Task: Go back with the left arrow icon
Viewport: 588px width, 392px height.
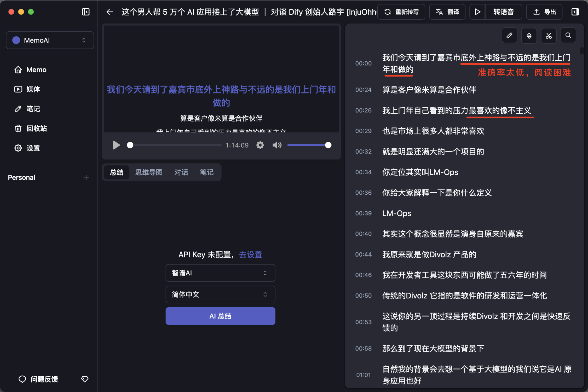Action: pos(110,12)
